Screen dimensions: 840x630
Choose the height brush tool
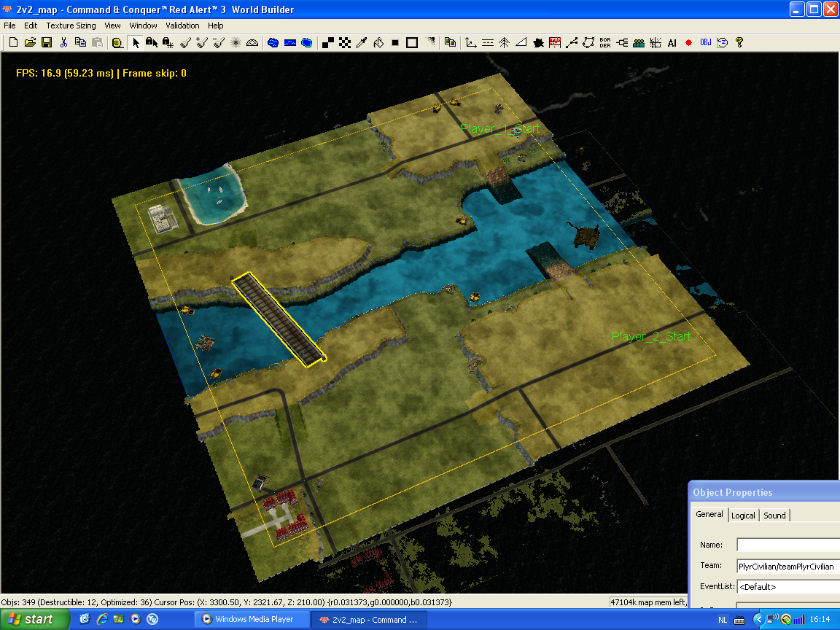(185, 43)
